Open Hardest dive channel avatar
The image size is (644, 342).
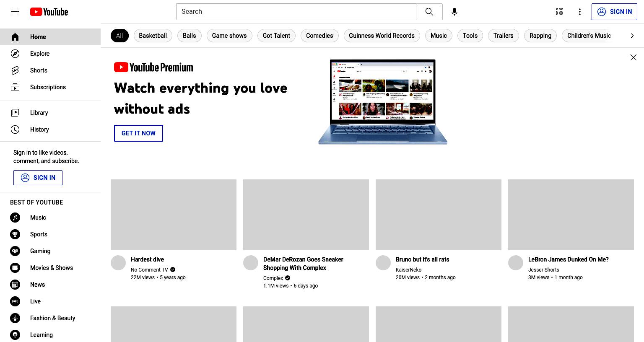click(x=118, y=263)
